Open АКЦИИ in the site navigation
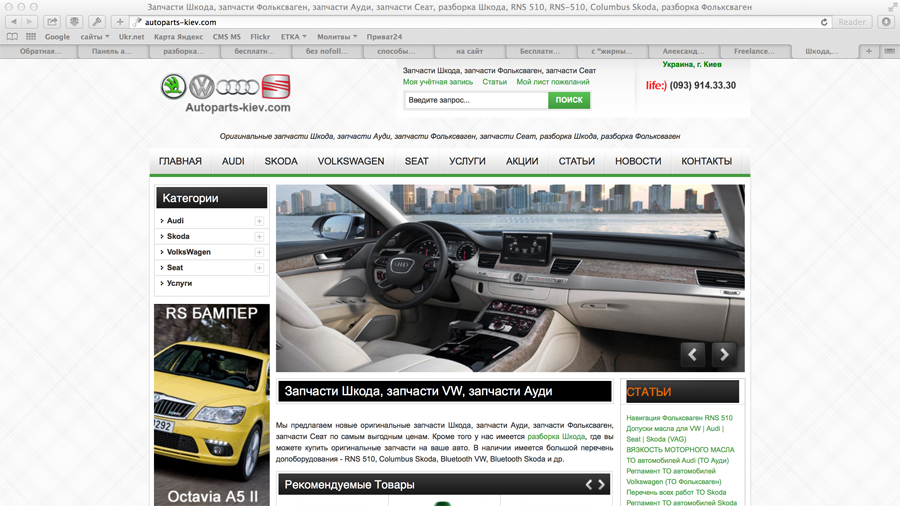Image resolution: width=900 pixels, height=506 pixels. click(522, 161)
